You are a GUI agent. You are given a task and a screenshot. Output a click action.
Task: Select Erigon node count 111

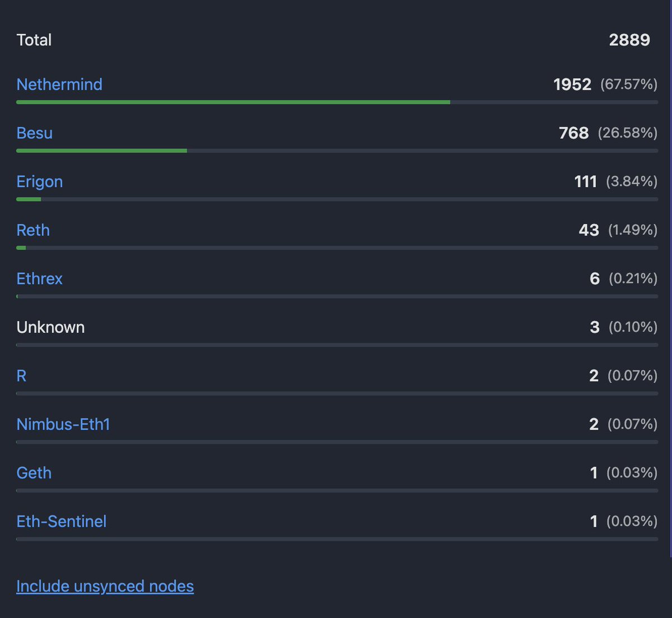(x=586, y=182)
